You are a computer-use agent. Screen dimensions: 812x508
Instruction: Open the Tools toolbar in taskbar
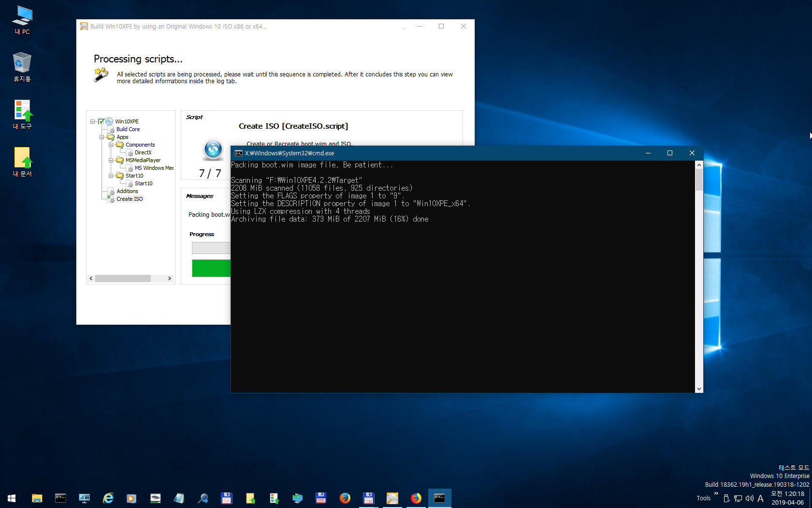[x=704, y=498]
